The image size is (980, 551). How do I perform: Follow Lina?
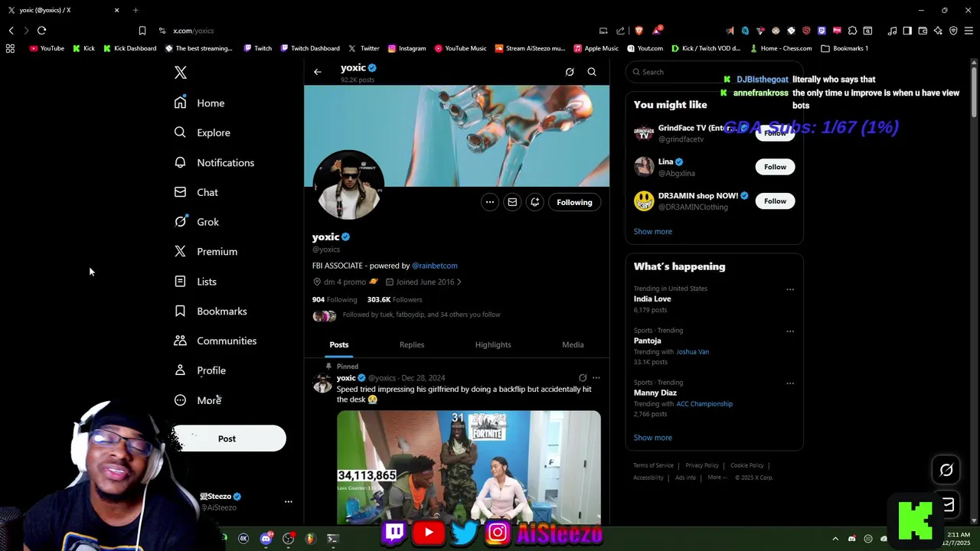[775, 167]
